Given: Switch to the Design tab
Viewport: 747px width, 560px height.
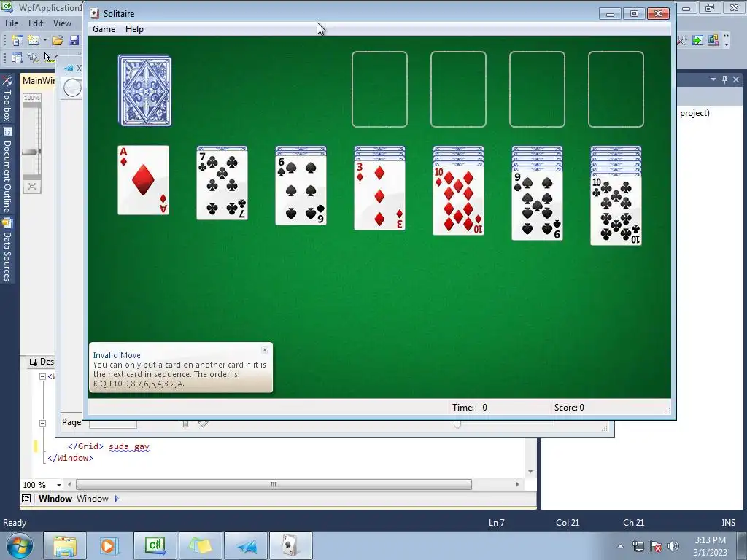Looking at the screenshot, I should click(41, 362).
